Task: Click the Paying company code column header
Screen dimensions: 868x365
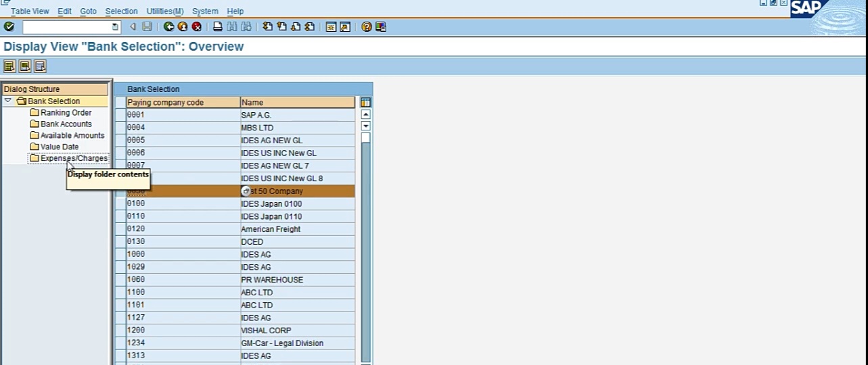Action: click(183, 103)
